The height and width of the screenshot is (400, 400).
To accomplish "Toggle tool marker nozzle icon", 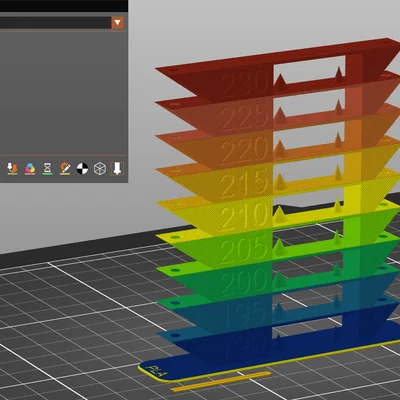I will pos(117,169).
